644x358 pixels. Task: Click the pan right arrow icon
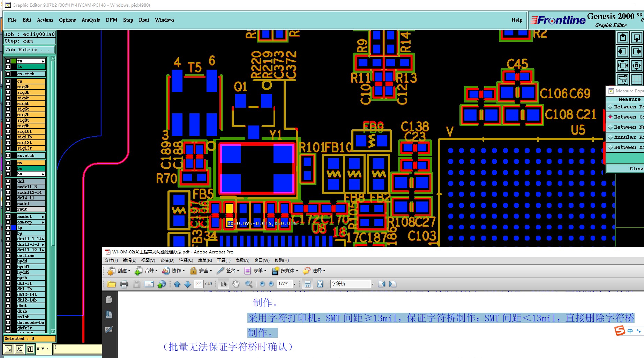click(x=637, y=52)
